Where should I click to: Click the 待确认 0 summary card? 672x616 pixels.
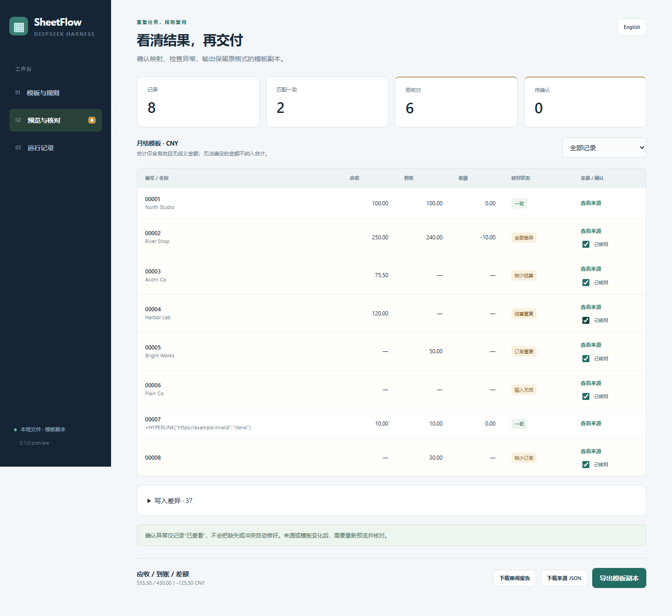[585, 102]
